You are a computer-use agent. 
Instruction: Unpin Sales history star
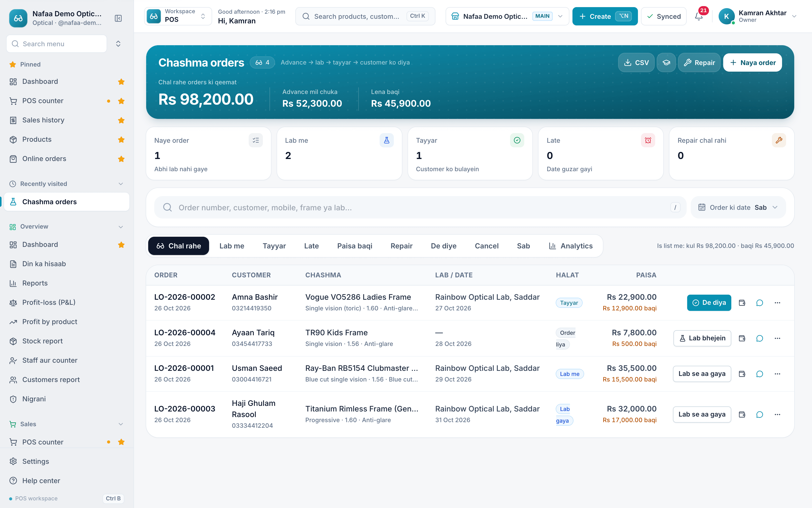(121, 120)
